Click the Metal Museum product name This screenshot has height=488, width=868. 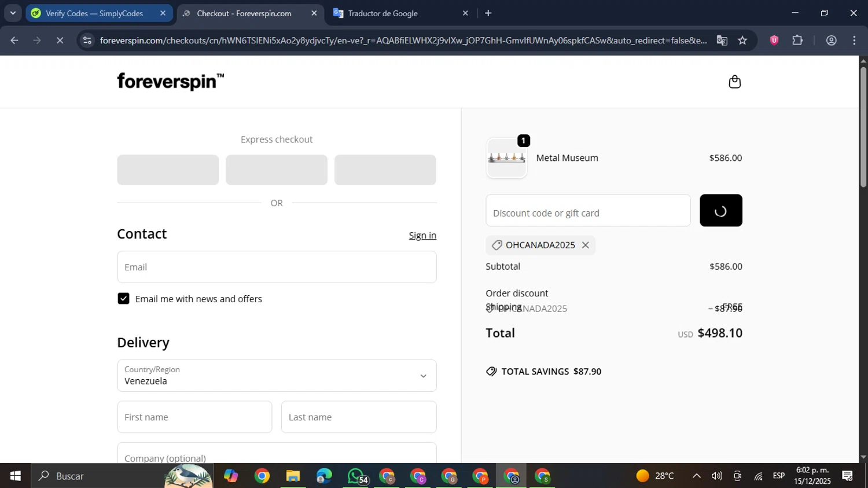(567, 158)
